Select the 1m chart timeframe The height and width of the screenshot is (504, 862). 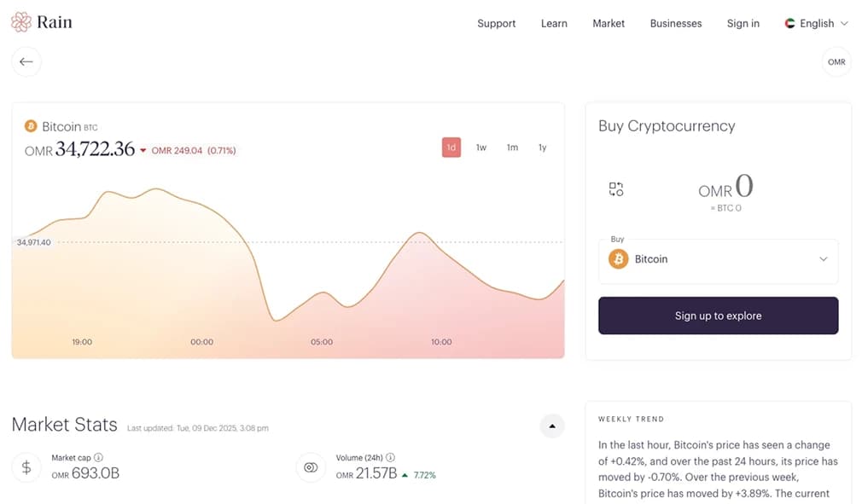511,147
